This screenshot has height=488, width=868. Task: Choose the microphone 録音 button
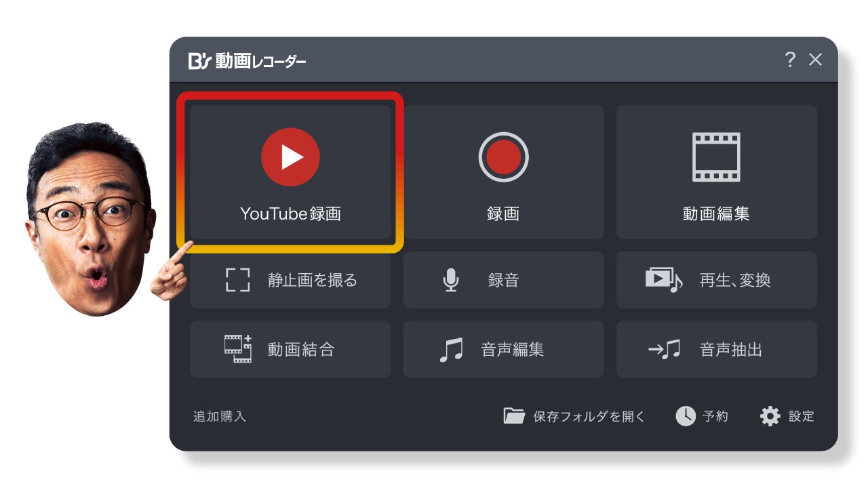pos(503,280)
